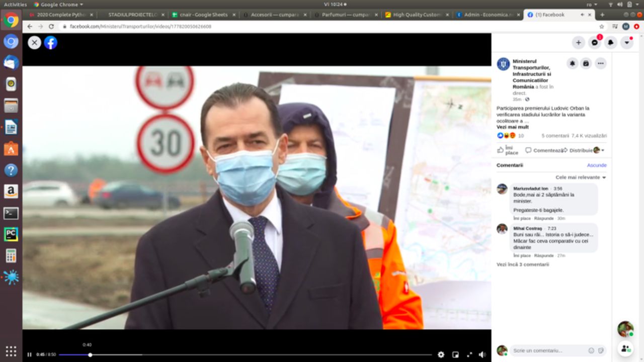
Task: Open Mihai Costraș profile picture
Action: [502, 229]
